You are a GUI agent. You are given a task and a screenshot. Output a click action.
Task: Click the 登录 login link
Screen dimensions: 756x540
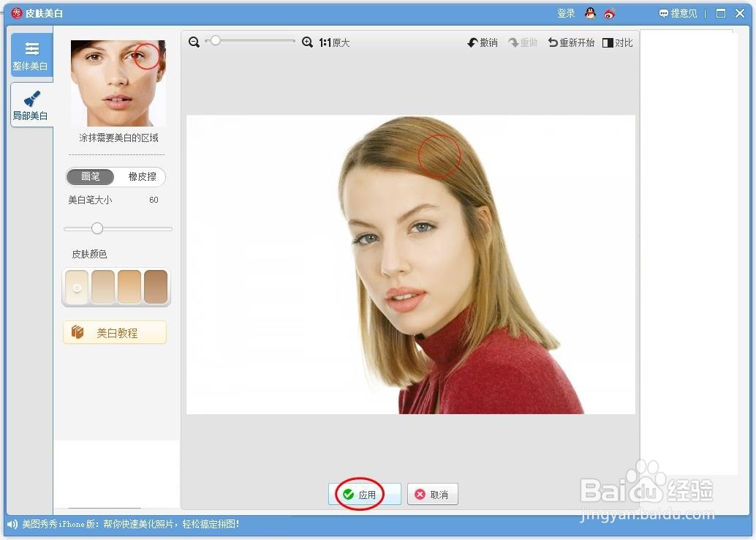click(x=566, y=13)
